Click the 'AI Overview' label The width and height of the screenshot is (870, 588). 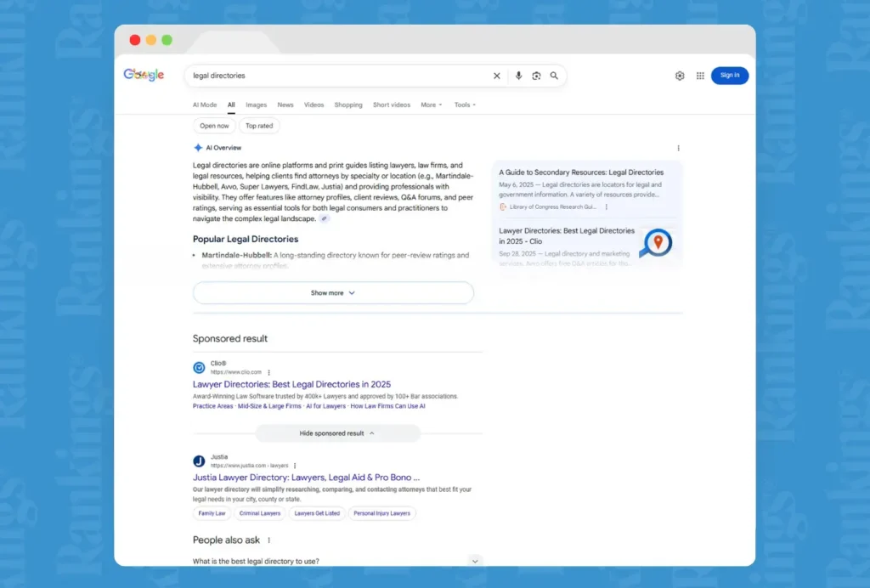tap(223, 148)
